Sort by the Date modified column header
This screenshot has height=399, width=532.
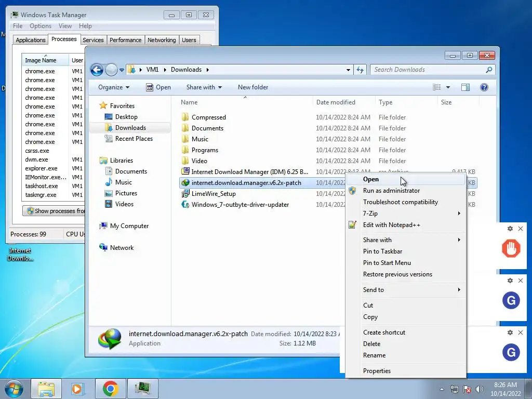click(344, 102)
